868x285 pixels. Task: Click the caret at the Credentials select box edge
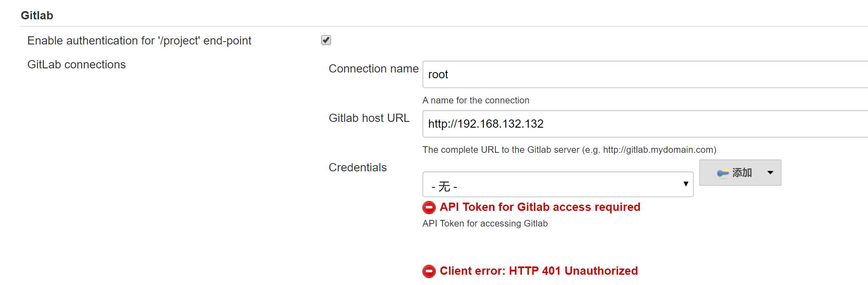[686, 184]
